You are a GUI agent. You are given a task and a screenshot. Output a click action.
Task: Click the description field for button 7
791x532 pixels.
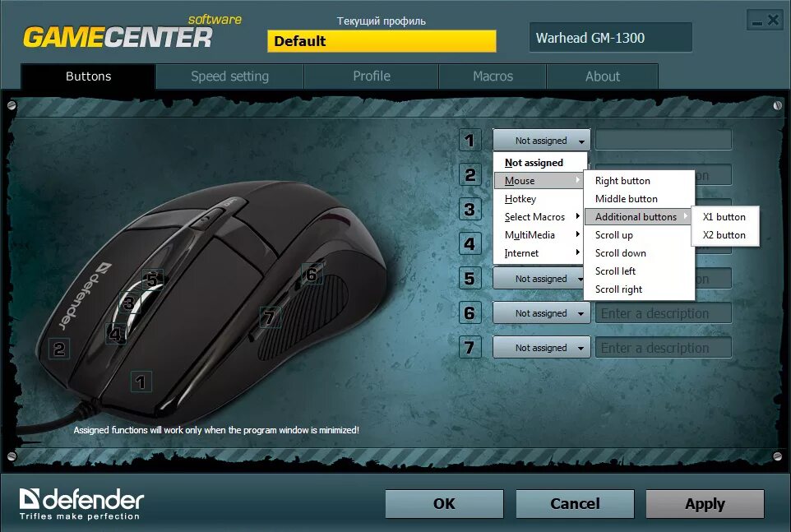coord(664,348)
